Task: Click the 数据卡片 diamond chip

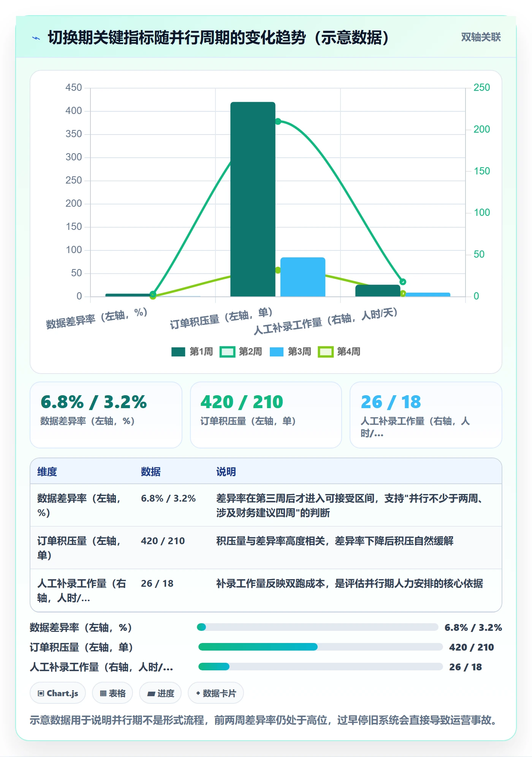Action: pyautogui.click(x=215, y=693)
